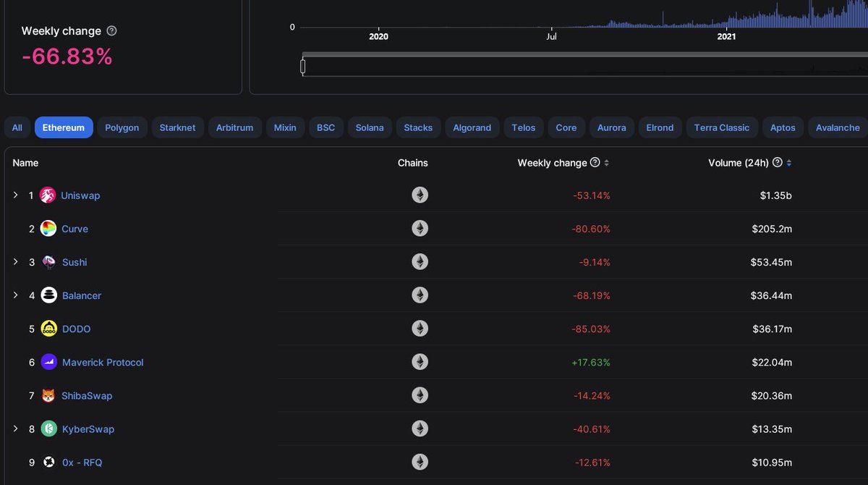868x485 pixels.
Task: Switch to the Polygon tab
Action: (122, 127)
